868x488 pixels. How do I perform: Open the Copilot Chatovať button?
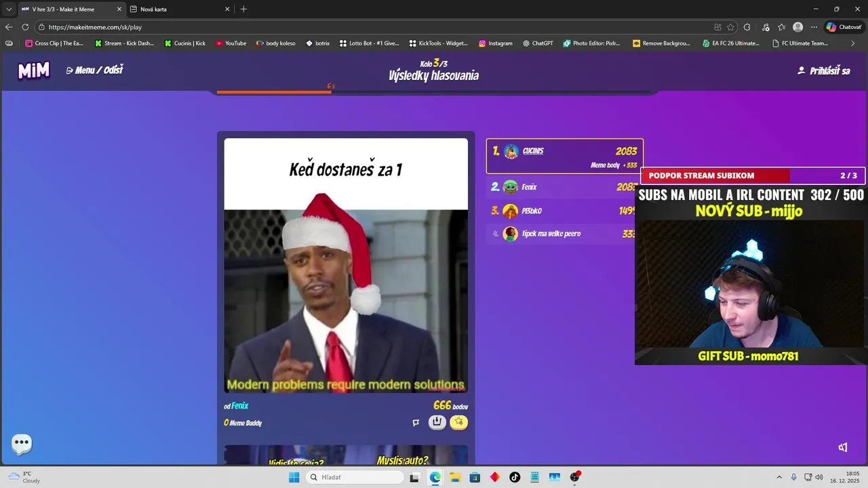tap(844, 27)
